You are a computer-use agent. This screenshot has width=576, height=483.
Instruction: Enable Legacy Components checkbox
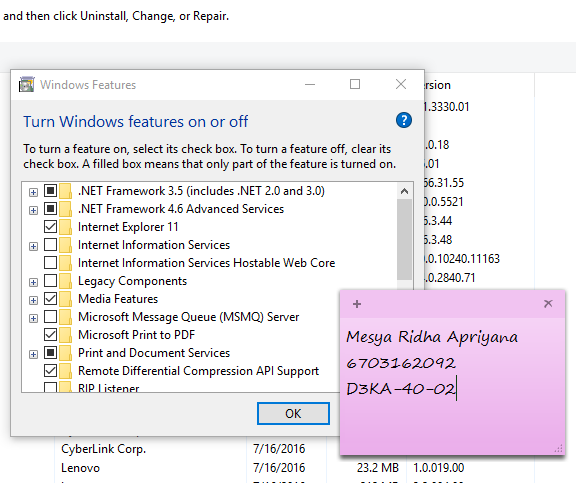pyautogui.click(x=50, y=281)
